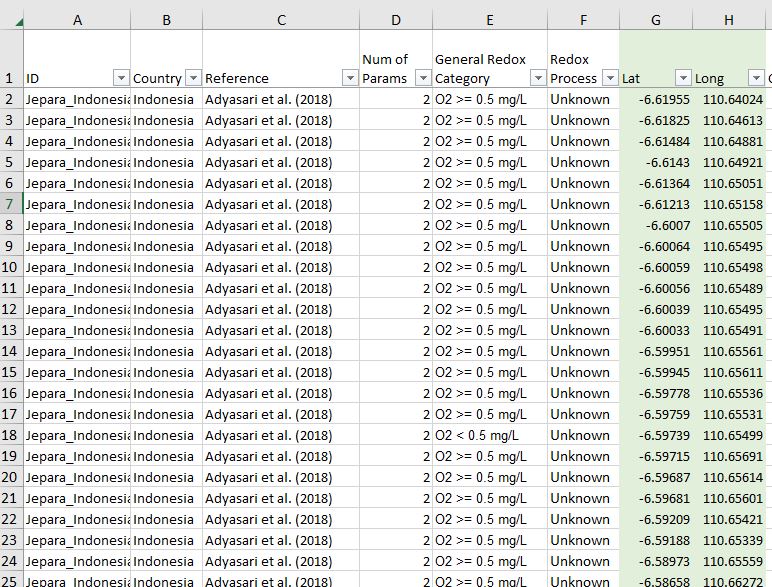The image size is (772, 587).
Task: Click the Reference header cell text
Action: click(x=236, y=78)
